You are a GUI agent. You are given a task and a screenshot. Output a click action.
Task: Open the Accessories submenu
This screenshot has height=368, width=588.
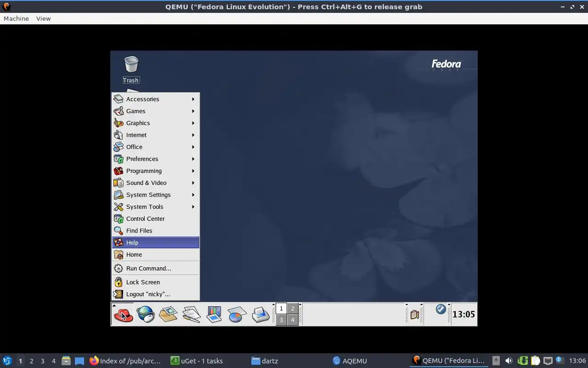(x=156, y=99)
